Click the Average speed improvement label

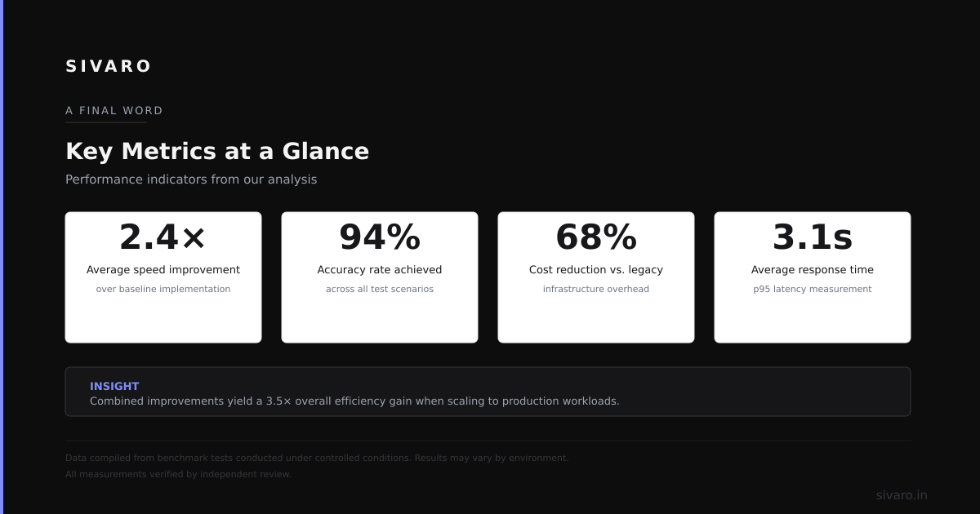tap(163, 270)
